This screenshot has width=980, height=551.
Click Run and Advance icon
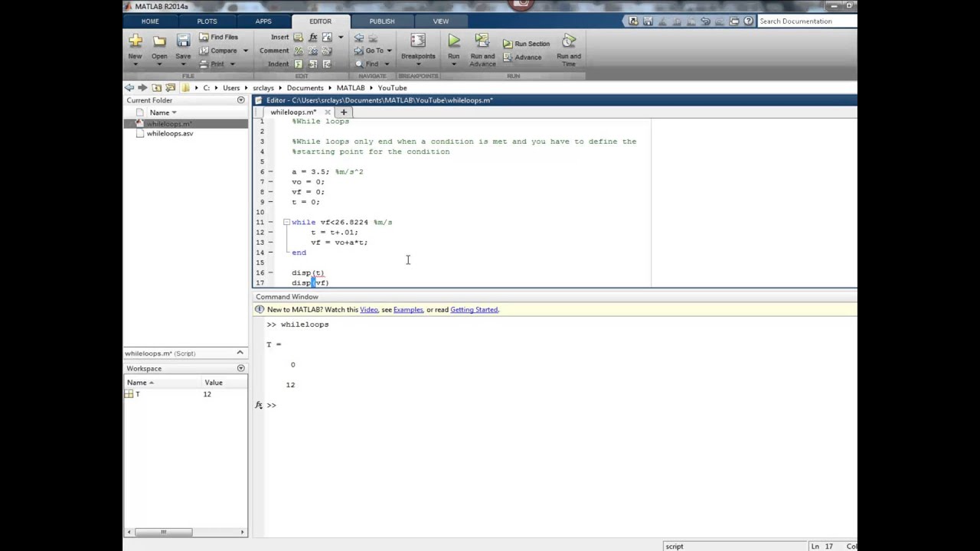482,41
